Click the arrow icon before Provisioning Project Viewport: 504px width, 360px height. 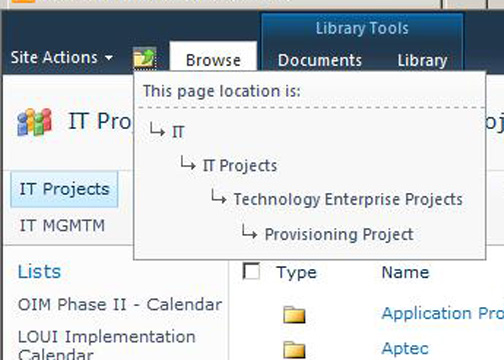tap(249, 232)
